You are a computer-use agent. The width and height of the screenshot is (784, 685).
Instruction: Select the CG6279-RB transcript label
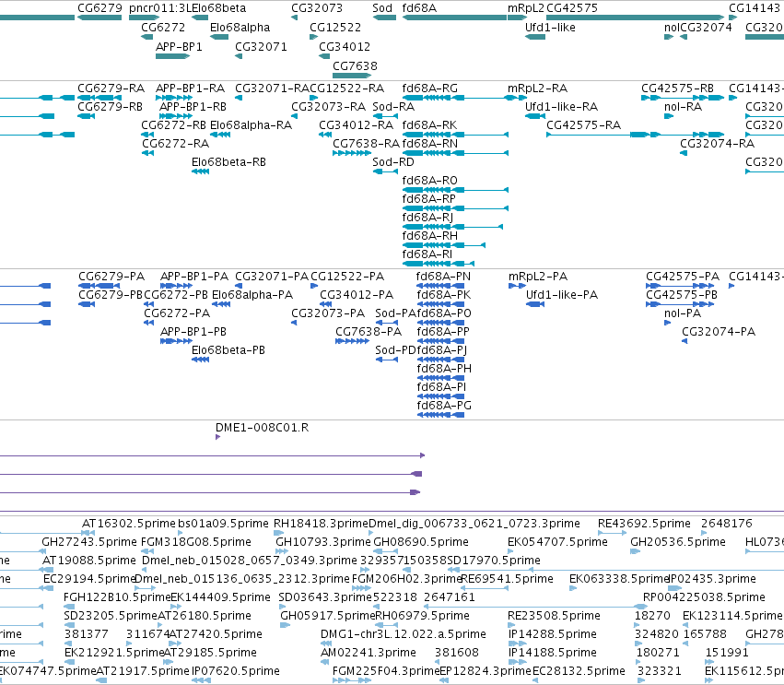coord(110,107)
